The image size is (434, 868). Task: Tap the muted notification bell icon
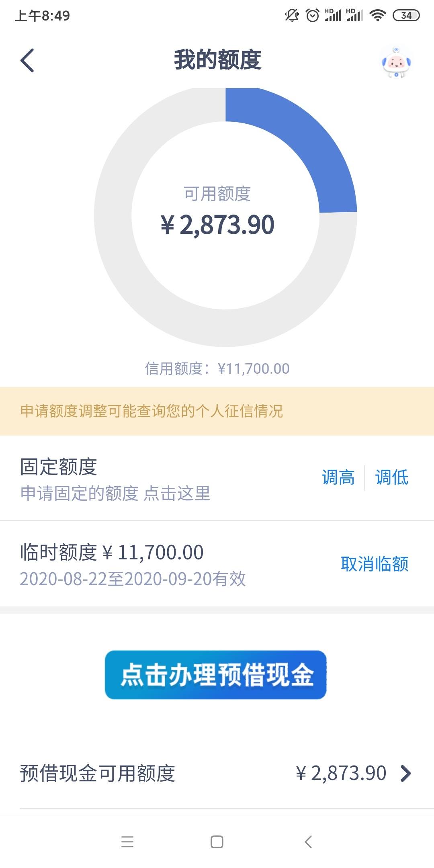pyautogui.click(x=292, y=16)
